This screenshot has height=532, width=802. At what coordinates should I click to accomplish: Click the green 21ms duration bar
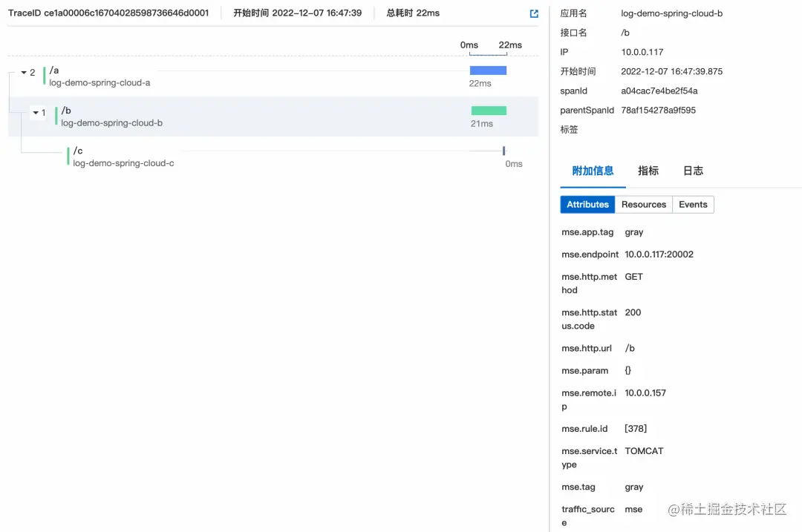tap(489, 111)
